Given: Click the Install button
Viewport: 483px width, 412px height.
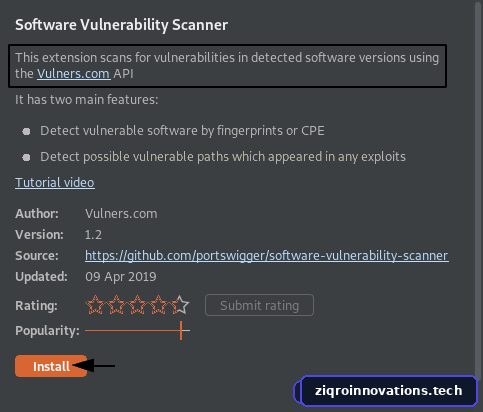Looking at the screenshot, I should click(51, 366).
